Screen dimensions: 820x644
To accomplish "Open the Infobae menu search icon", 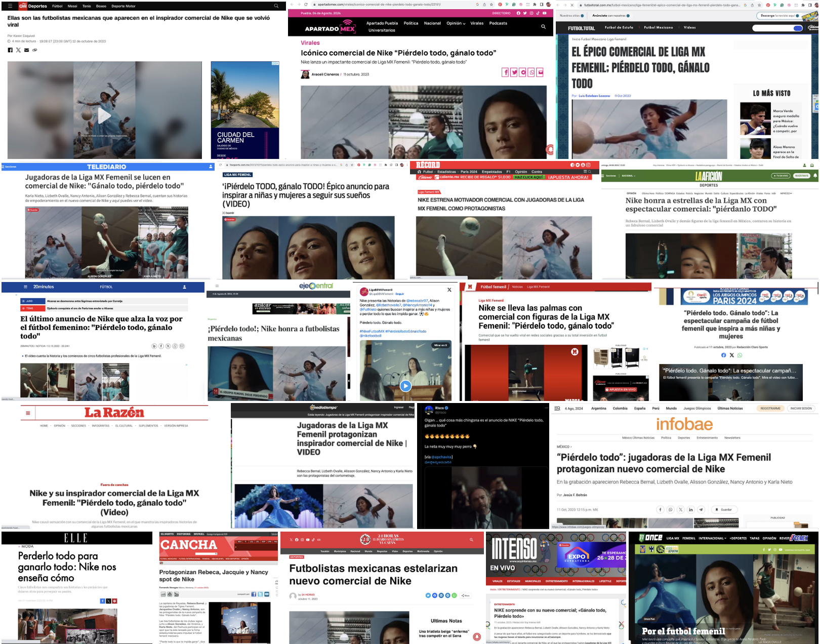I will click(557, 408).
